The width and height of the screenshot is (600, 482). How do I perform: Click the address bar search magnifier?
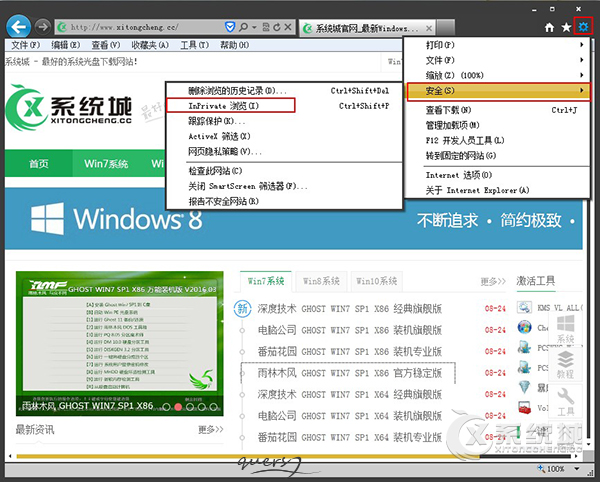point(243,27)
